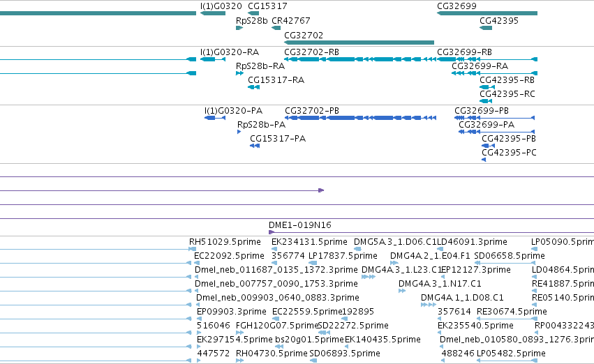594x364 pixels.
Task: Select the CG32699-RA transcript label
Action: (480, 66)
